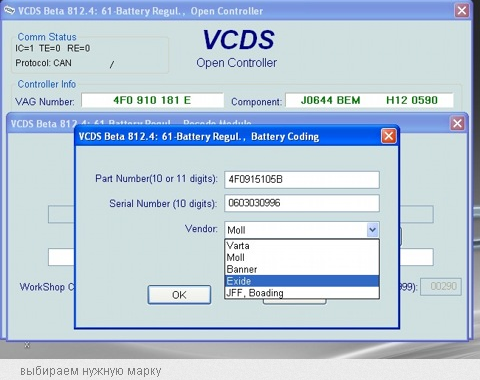Close the Open Controller window

(x=462, y=11)
